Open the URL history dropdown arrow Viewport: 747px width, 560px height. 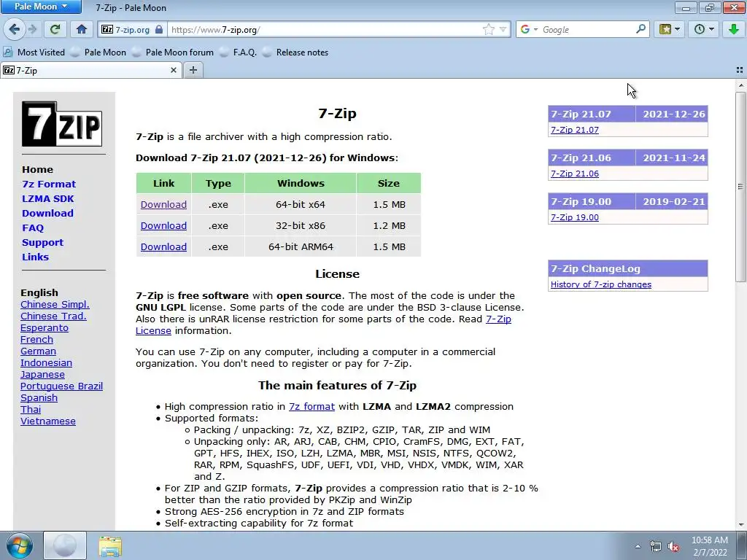(503, 29)
